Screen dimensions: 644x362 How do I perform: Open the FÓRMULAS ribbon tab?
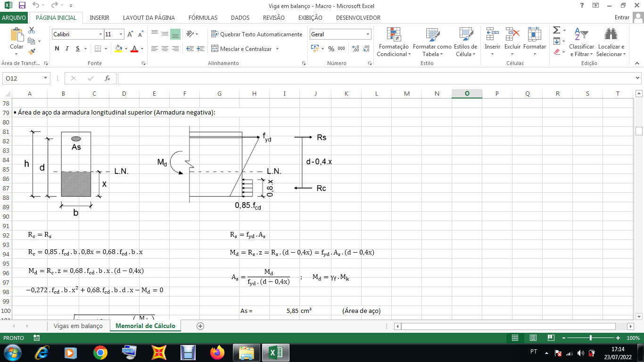[203, 17]
